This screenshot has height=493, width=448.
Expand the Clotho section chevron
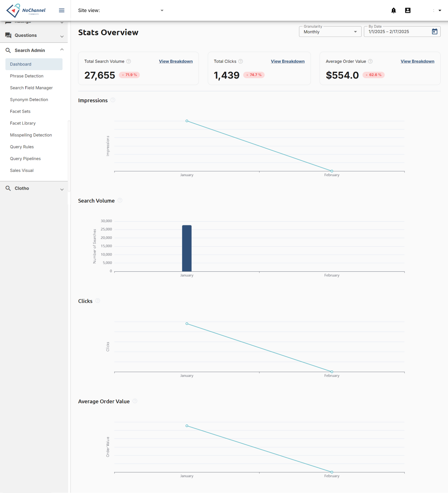click(x=62, y=189)
